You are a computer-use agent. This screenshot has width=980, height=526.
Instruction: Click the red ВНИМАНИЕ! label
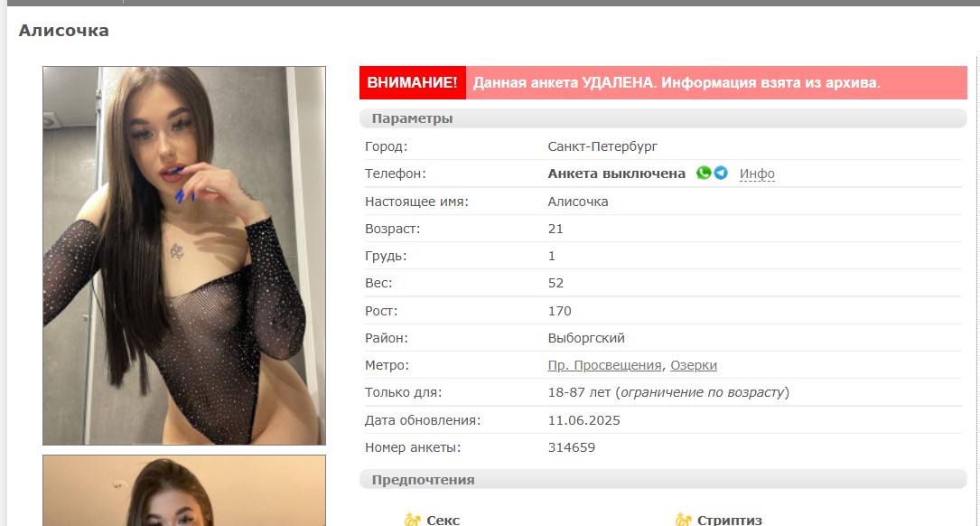click(413, 82)
